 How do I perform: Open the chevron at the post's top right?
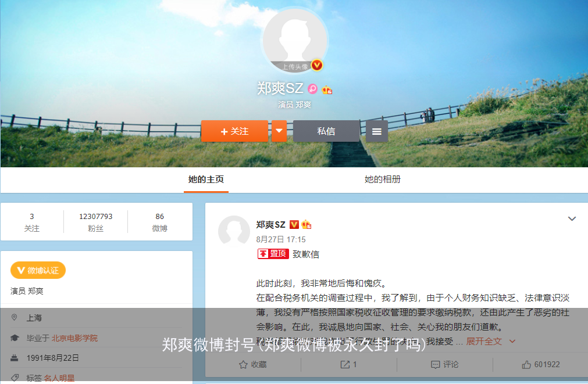pyautogui.click(x=572, y=218)
